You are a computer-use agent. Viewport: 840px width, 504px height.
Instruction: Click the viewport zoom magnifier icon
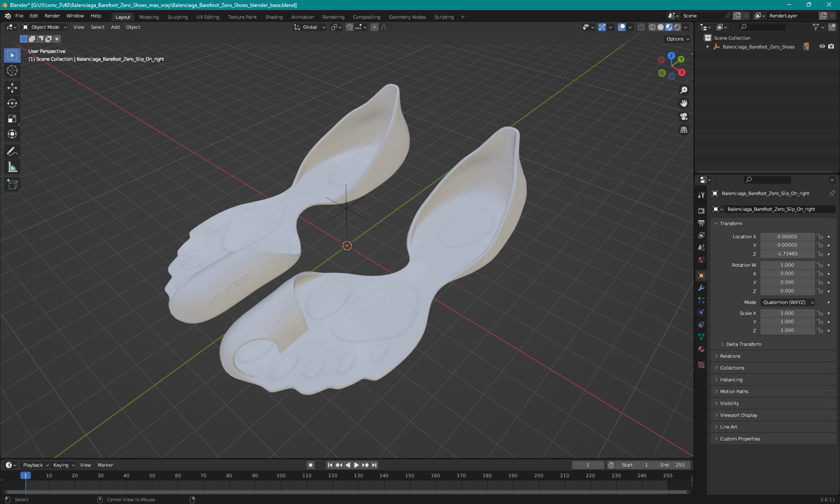[x=684, y=90]
